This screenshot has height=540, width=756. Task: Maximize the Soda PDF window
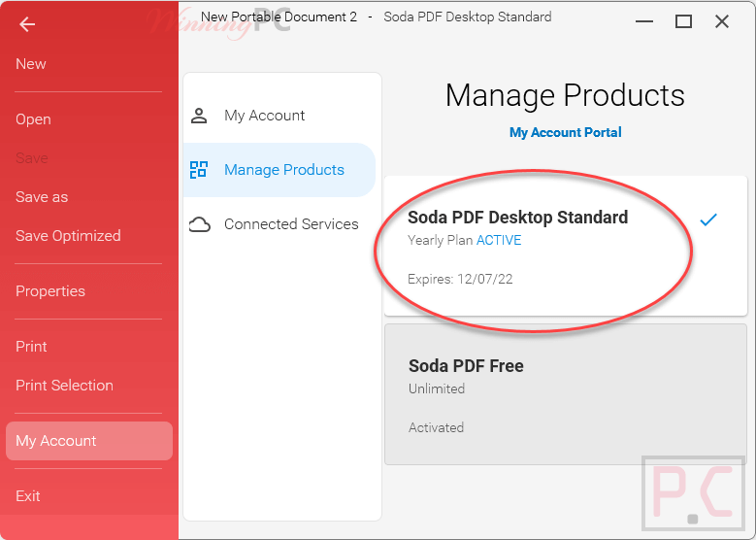coord(683,21)
